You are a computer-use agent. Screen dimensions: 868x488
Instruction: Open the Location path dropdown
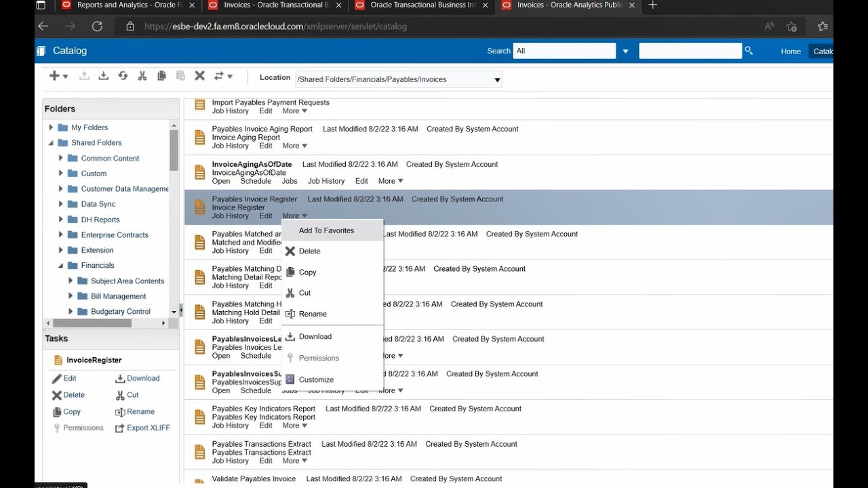[497, 79]
